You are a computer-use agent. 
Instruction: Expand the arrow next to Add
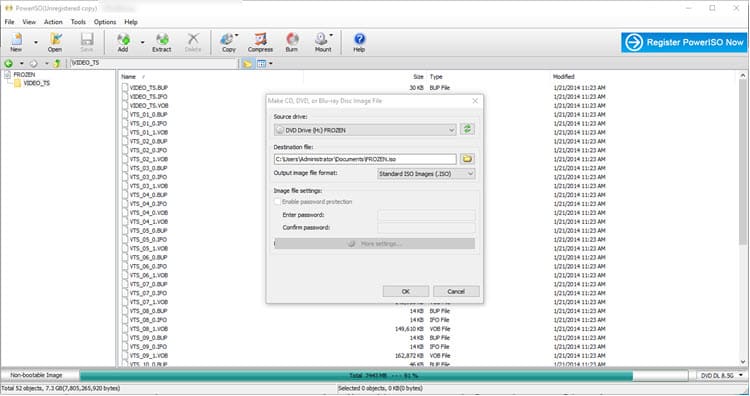pos(142,43)
